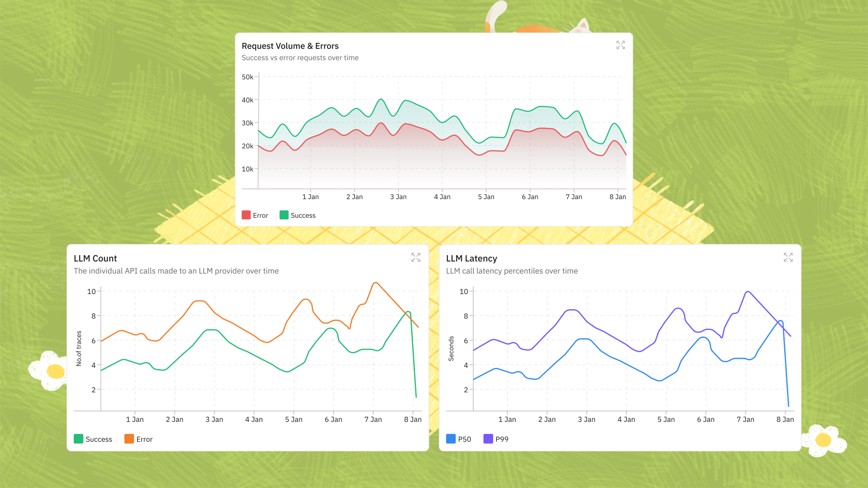Expand the Request Volume & Errors chart
Image resolution: width=868 pixels, height=488 pixels.
620,45
